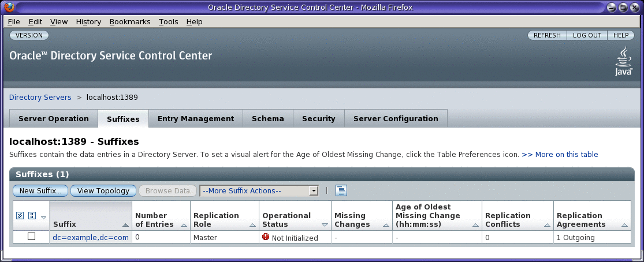This screenshot has height=262, width=644.
Task: Click the Java logo in header
Action: click(623, 61)
